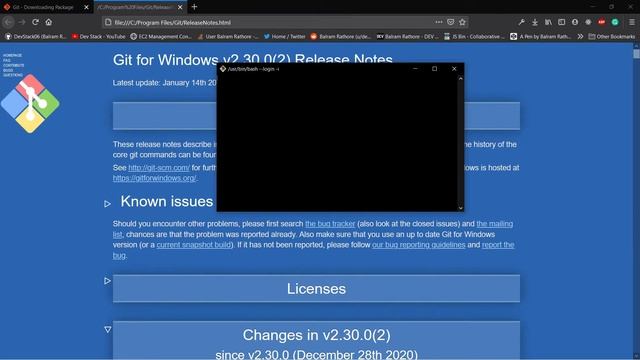Select the ReleaseNotes.html file tab
Screen dimensions: 640x360
tap(140, 7)
